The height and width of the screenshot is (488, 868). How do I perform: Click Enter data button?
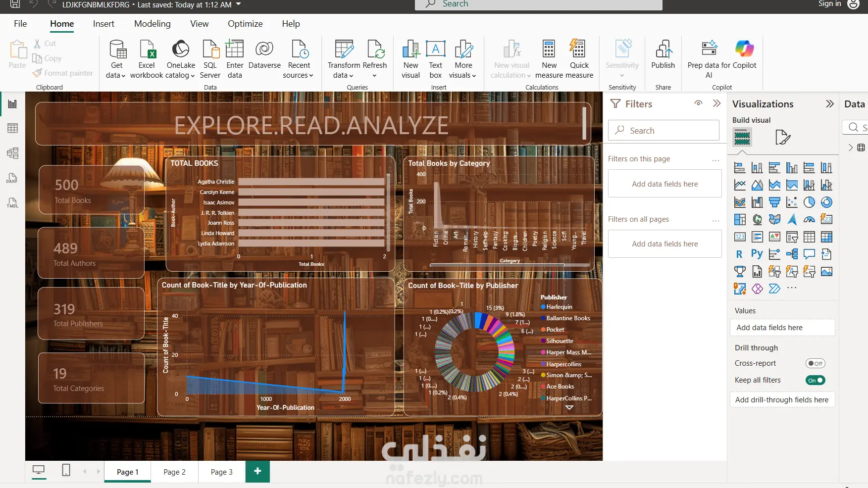click(x=235, y=59)
